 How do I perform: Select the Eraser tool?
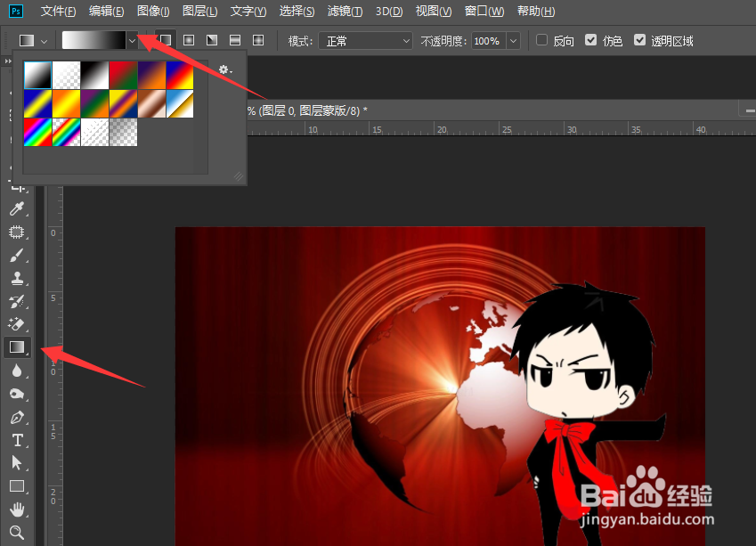tap(17, 324)
